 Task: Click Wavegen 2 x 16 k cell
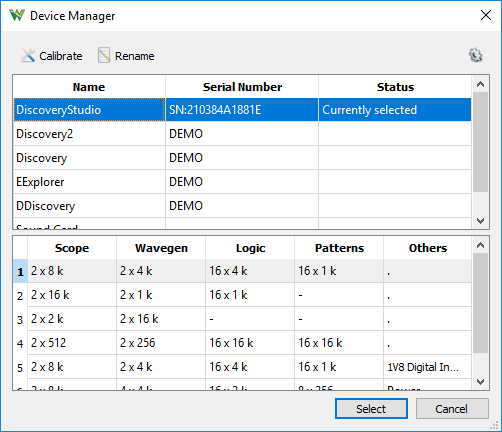pyautogui.click(x=161, y=319)
